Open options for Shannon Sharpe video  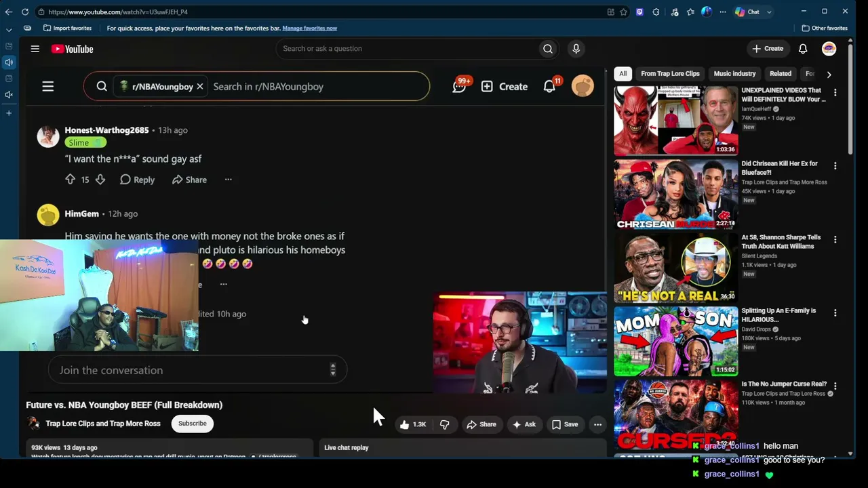pos(835,240)
